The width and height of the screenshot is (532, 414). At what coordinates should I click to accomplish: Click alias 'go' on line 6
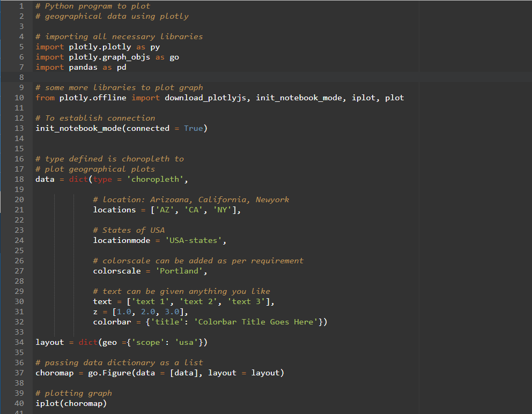pyautogui.click(x=174, y=57)
